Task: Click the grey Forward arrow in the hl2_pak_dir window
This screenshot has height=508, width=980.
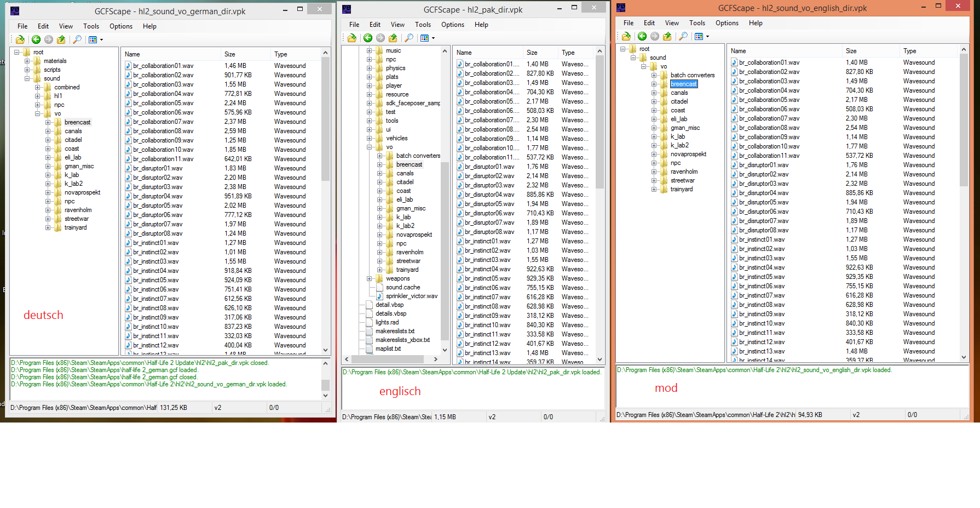Action: [381, 38]
